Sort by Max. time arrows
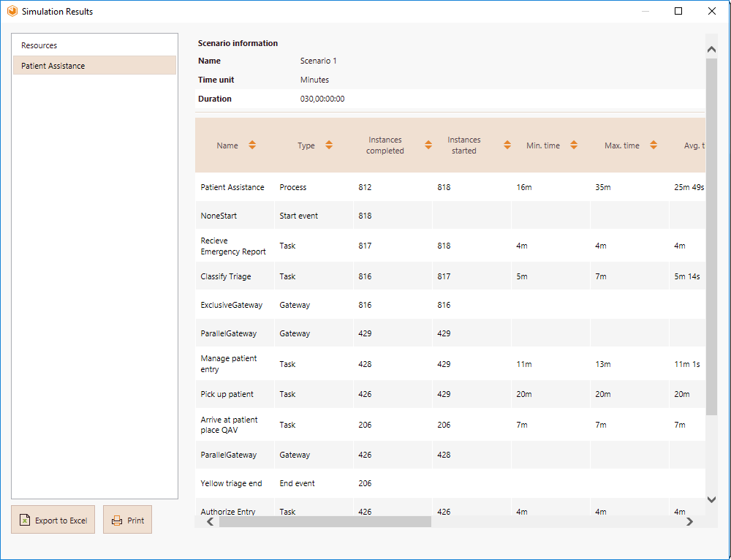Screen dimensions: 731x560 click(x=654, y=145)
